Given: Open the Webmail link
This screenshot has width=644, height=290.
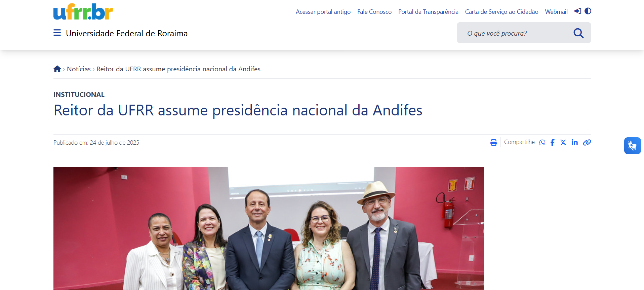Looking at the screenshot, I should (556, 12).
